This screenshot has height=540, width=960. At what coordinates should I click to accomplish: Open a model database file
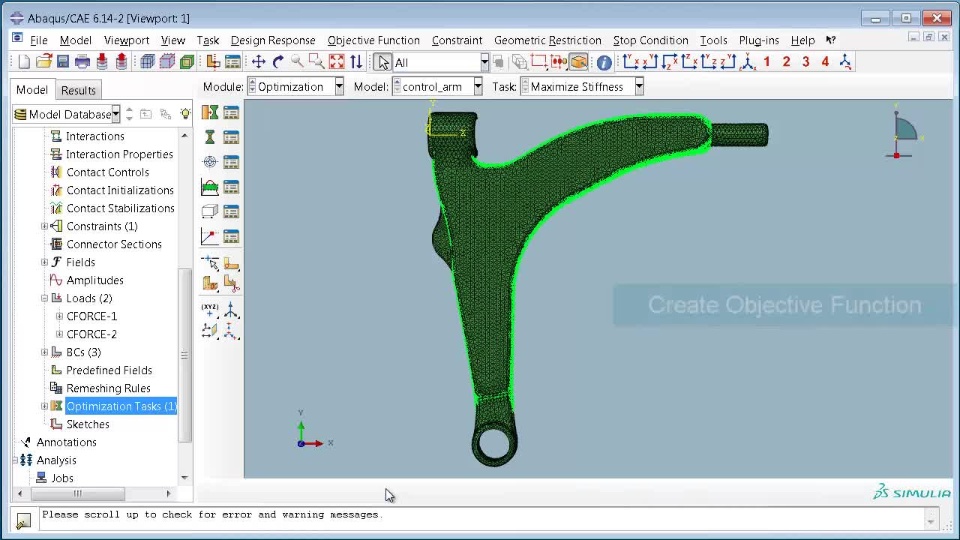point(43,62)
